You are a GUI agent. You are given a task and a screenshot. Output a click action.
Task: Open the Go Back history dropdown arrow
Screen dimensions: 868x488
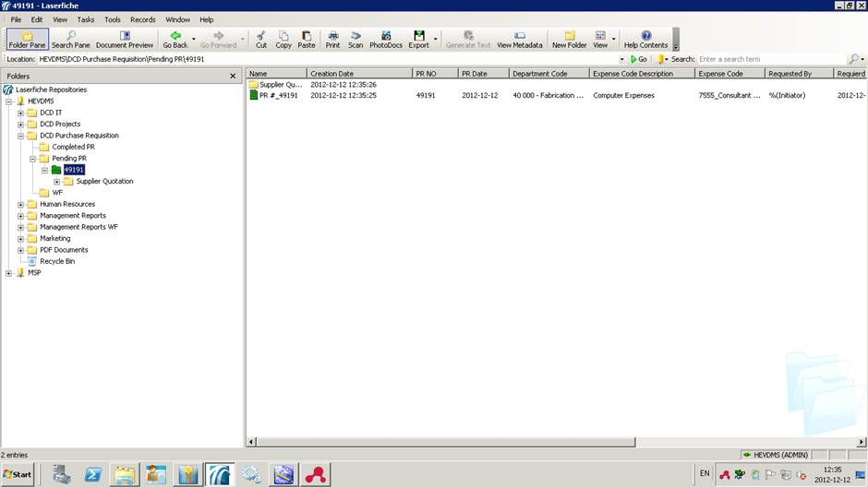tap(193, 40)
